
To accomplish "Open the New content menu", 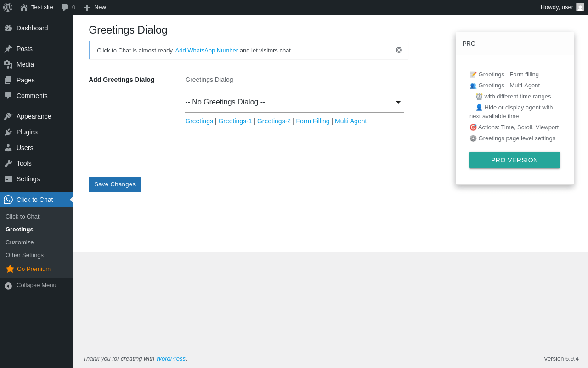I will (x=95, y=7).
